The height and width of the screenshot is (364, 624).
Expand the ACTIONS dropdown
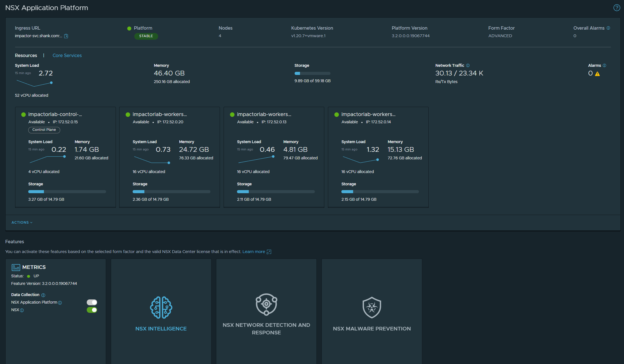coord(22,222)
